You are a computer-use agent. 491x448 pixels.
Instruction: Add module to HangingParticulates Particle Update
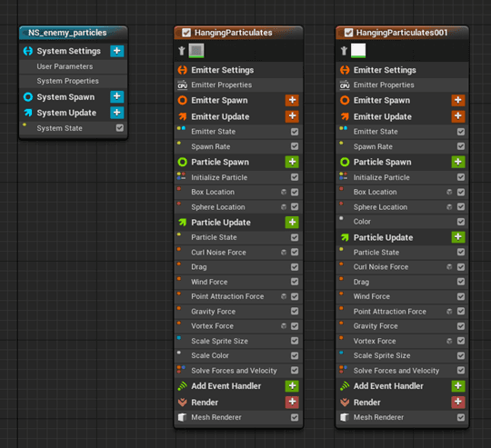(x=292, y=222)
